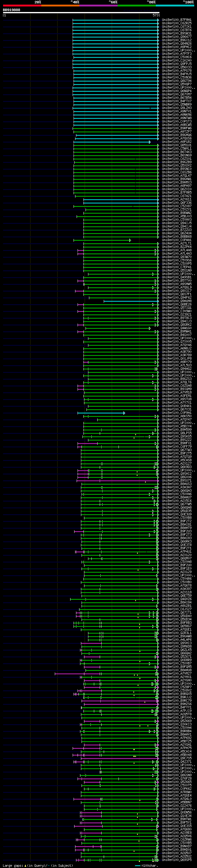
Task: Select the UniRef100_Q56X33 label
Action: click(176, 67)
